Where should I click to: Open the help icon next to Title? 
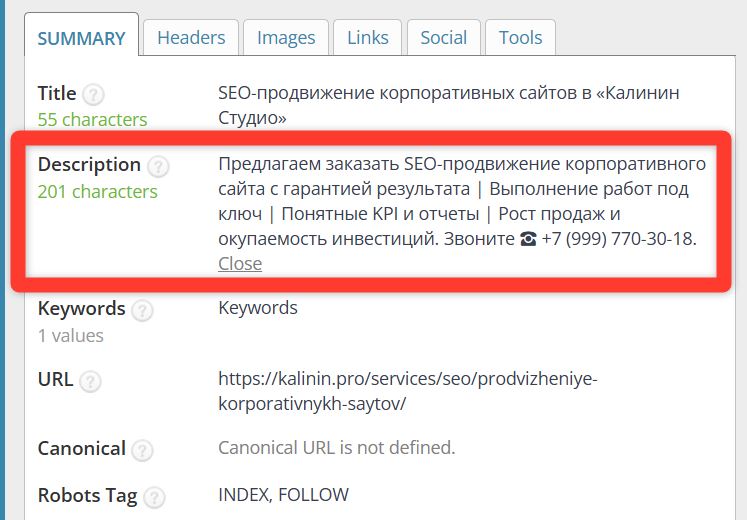coord(93,94)
